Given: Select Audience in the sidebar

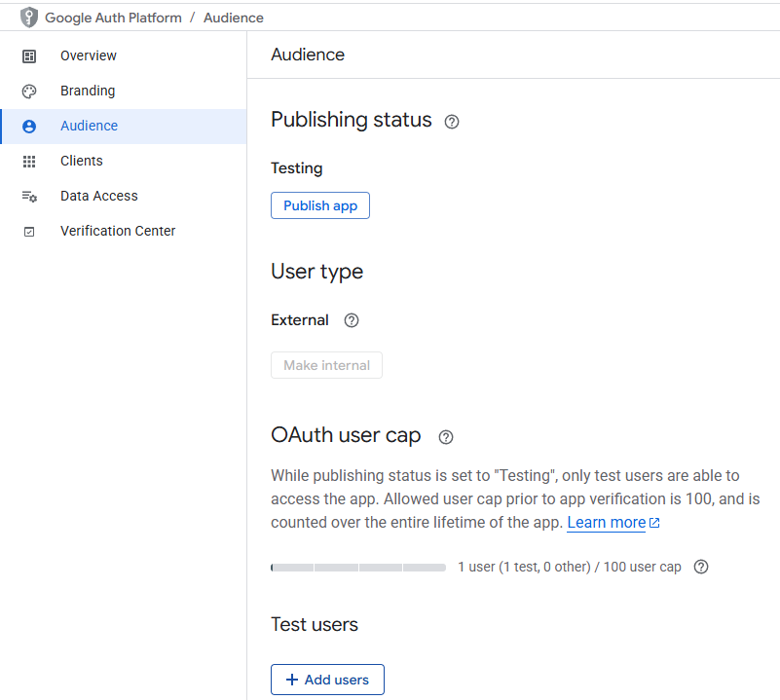Looking at the screenshot, I should pyautogui.click(x=124, y=127).
